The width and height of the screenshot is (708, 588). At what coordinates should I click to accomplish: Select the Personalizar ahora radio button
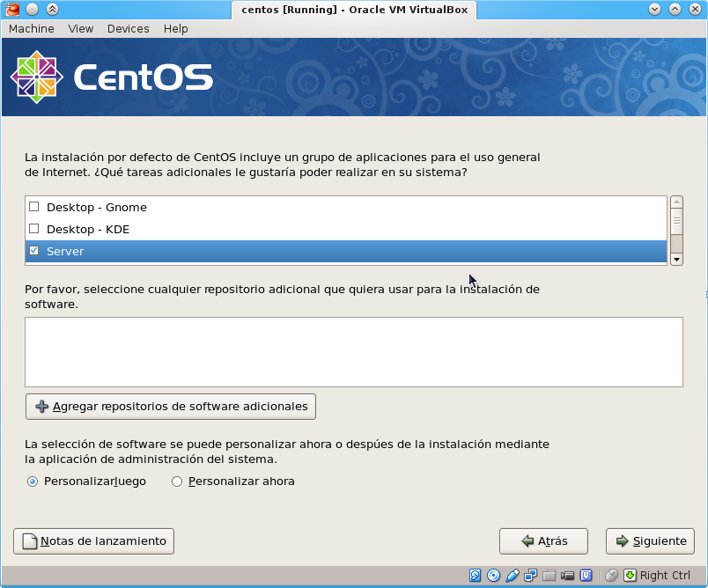177,481
